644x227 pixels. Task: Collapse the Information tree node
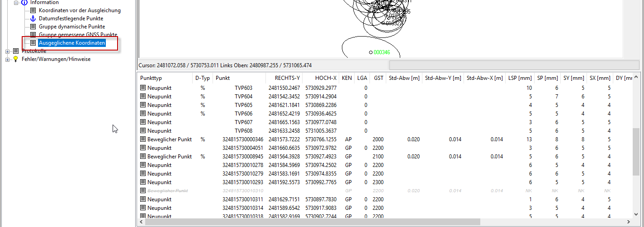pyautogui.click(x=16, y=3)
